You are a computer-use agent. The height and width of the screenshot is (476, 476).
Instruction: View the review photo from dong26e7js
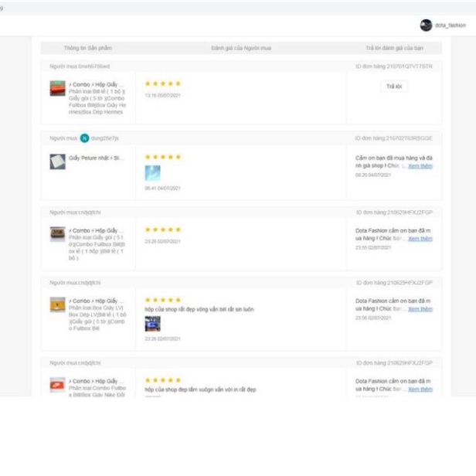point(152,173)
